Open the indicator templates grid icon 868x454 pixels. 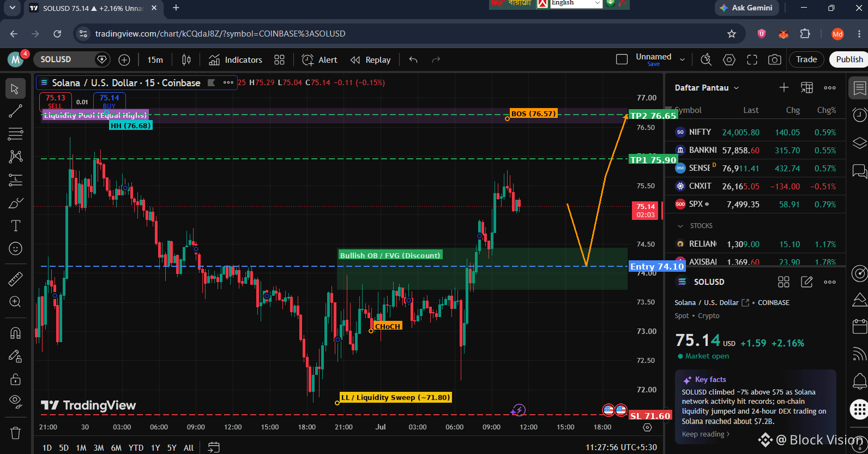279,59
